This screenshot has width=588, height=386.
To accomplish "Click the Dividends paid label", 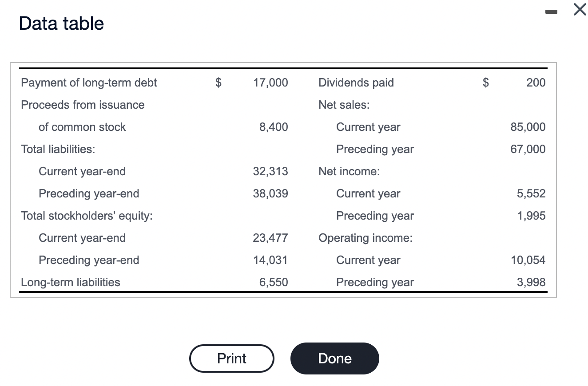I will pyautogui.click(x=356, y=83).
